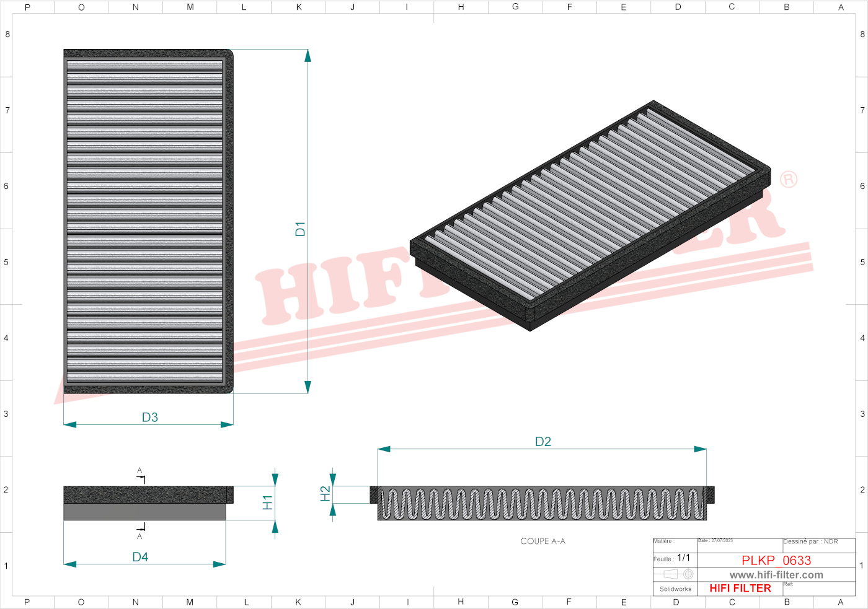Click the Dessiné par : NDR field
This screenshot has height=609, width=868.
coord(810,542)
